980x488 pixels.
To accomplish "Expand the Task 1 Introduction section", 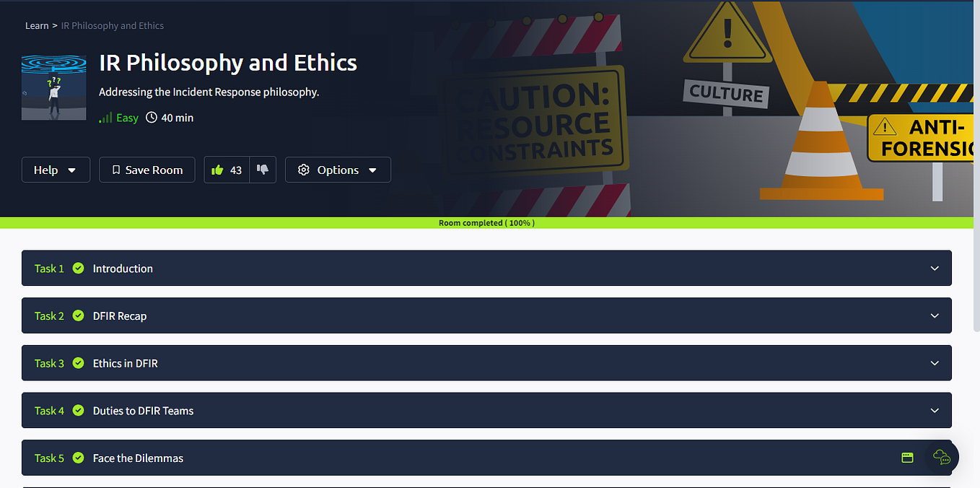I will (x=934, y=268).
